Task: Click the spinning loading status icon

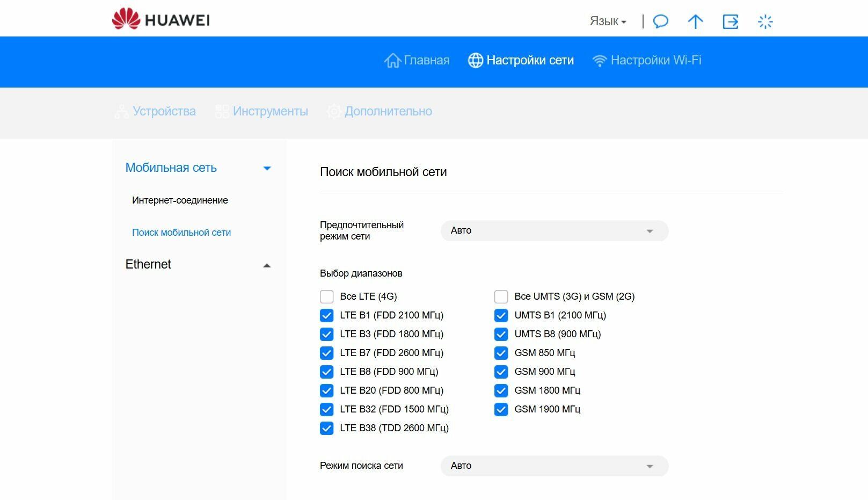Action: coord(765,21)
